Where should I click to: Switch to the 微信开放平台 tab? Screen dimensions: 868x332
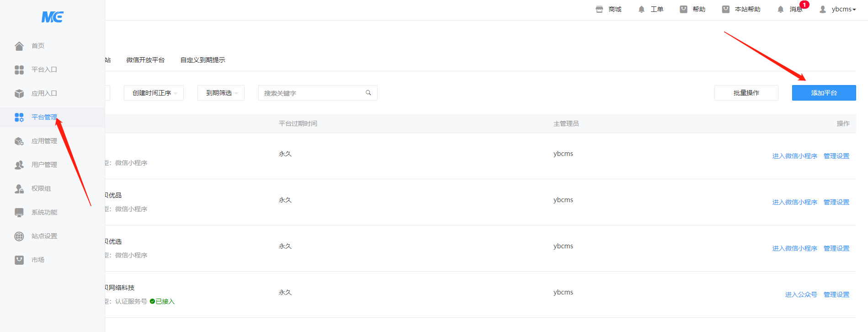coord(145,60)
